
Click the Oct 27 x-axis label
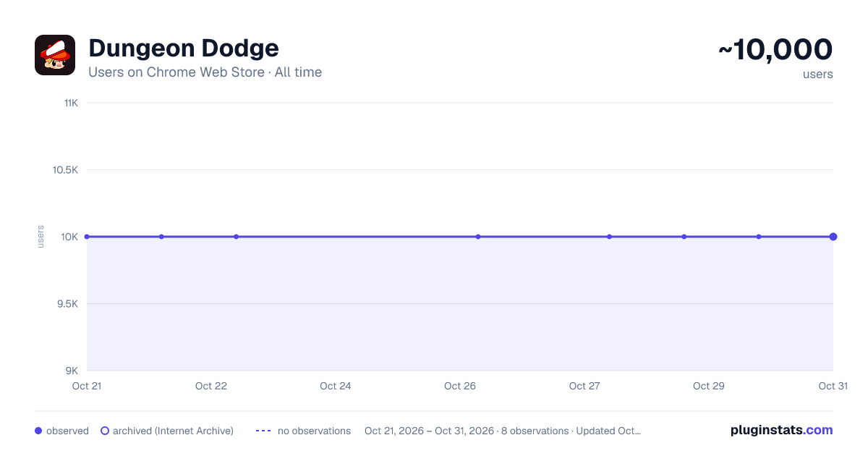click(x=584, y=386)
